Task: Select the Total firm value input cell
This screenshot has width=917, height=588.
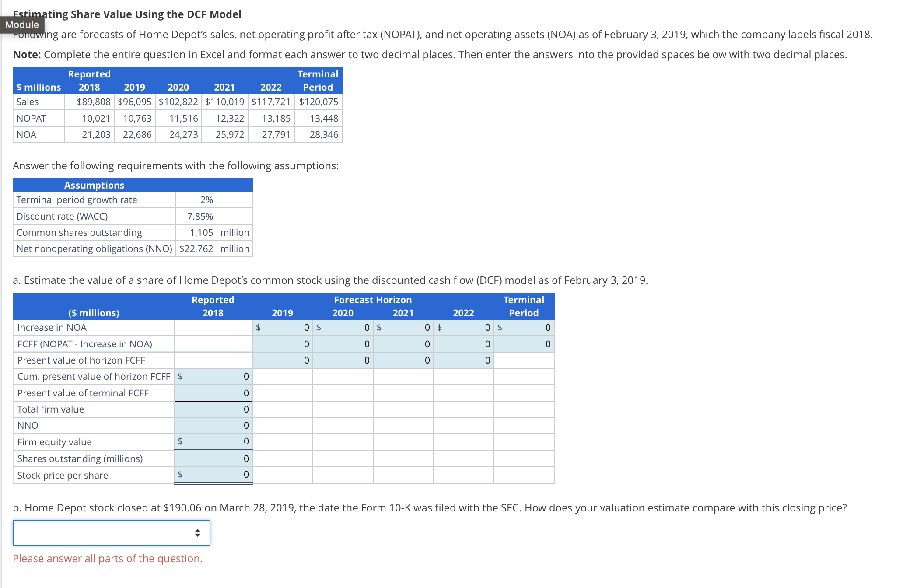Action: (x=213, y=409)
